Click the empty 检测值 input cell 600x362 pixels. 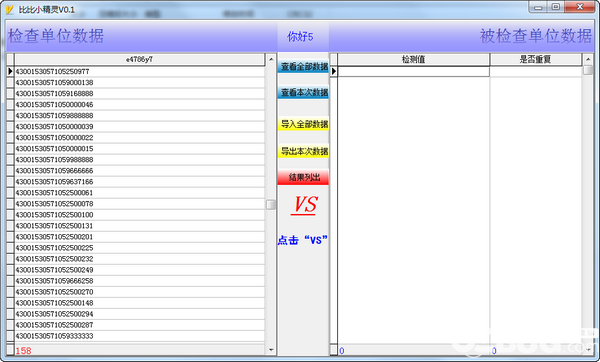coord(414,72)
